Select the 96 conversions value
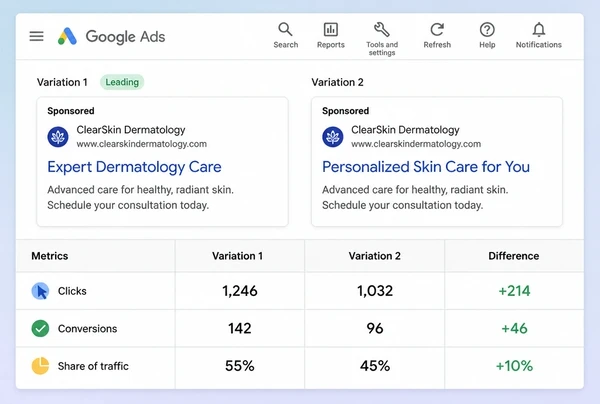The height and width of the screenshot is (404, 600). (375, 328)
